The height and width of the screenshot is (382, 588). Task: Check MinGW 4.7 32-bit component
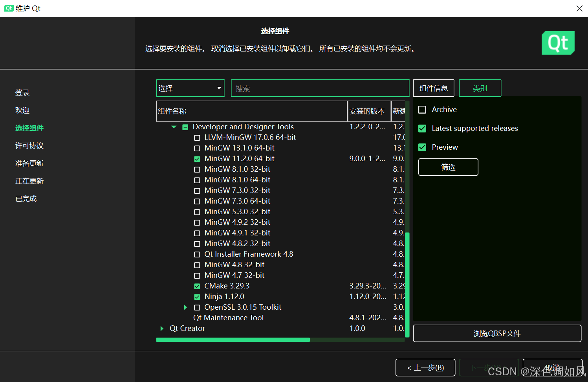(x=197, y=275)
